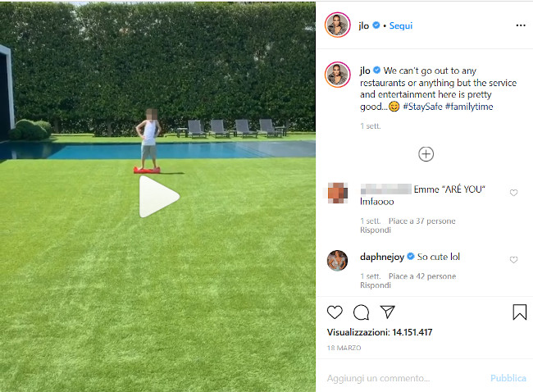View likes "Piace a 42 persone"
This screenshot has width=533, height=392.
[x=422, y=276]
